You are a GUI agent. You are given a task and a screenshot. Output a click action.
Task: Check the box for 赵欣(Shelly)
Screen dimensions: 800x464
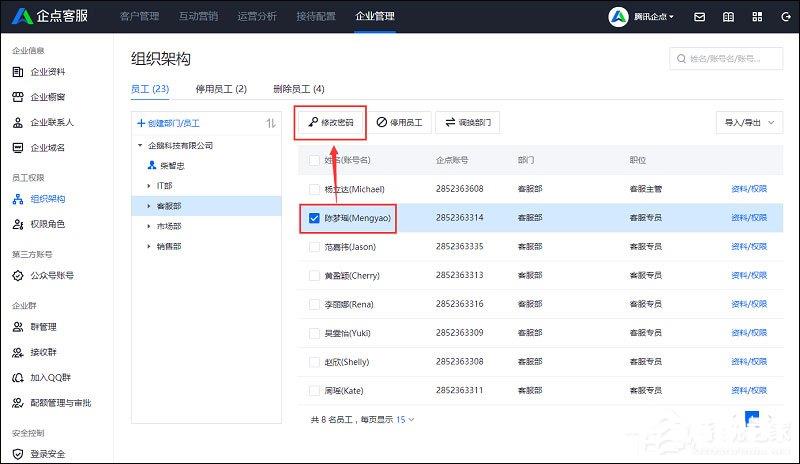click(314, 362)
